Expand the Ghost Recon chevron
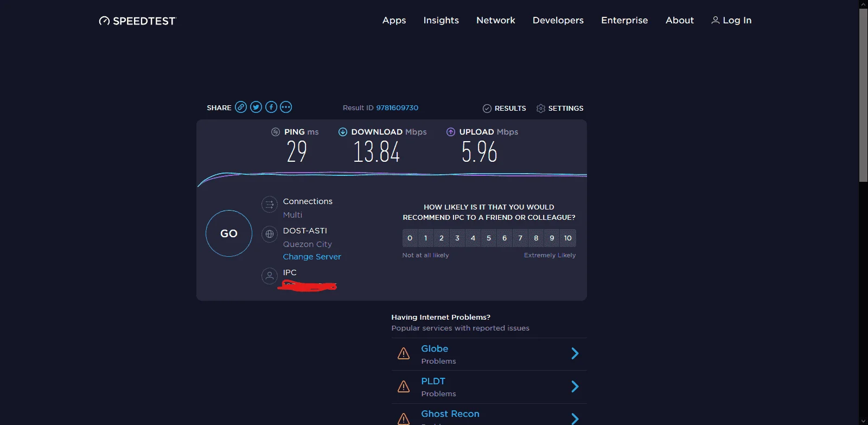 [x=575, y=418]
